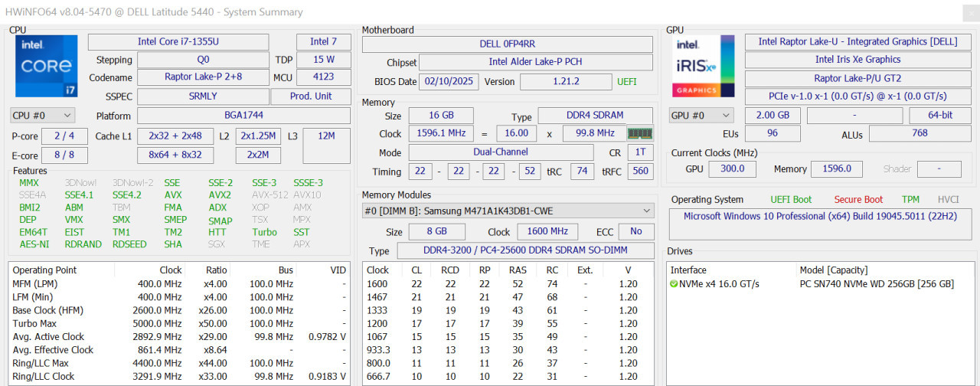Click the Prod. Unit field

click(311, 96)
